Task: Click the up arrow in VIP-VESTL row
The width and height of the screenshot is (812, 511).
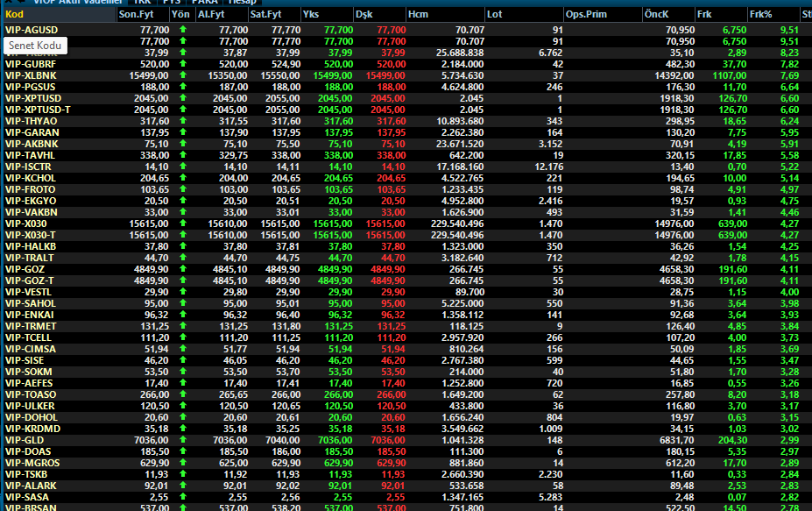Action: tap(183, 292)
